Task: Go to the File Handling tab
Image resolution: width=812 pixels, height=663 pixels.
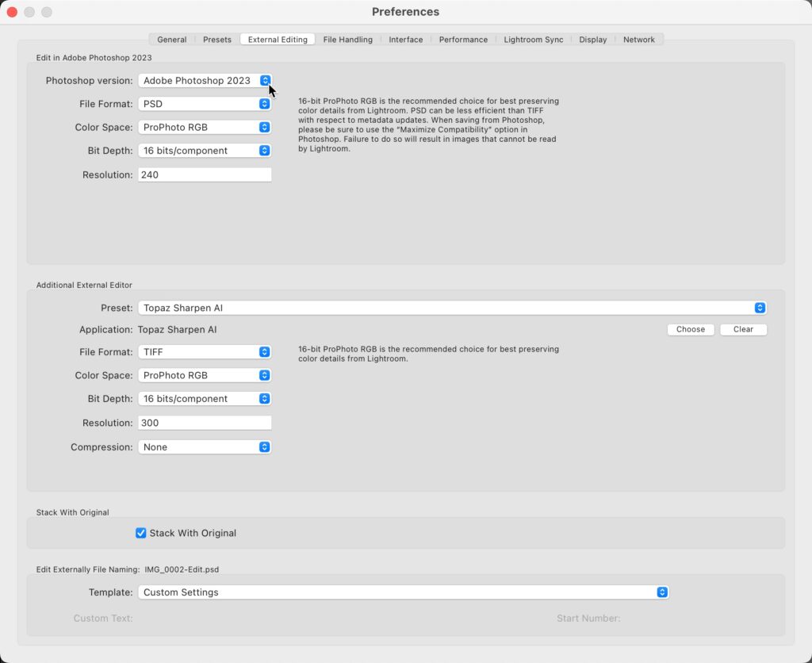Action: (347, 40)
